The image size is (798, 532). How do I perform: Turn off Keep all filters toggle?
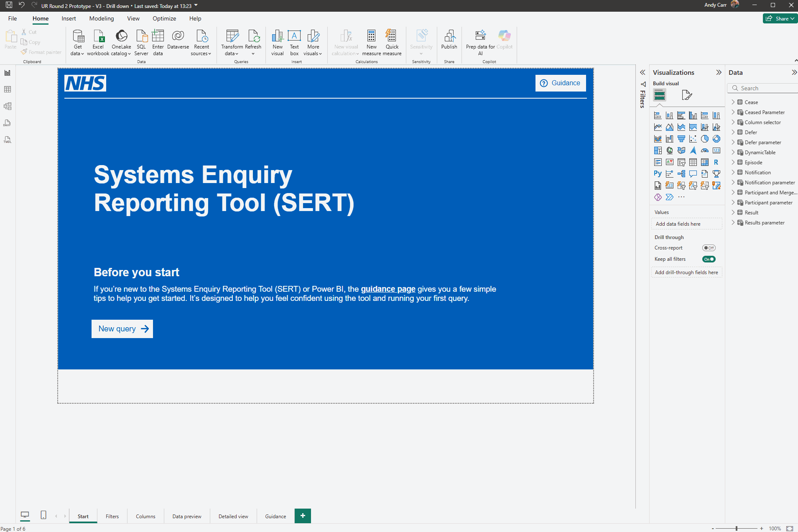(709, 259)
